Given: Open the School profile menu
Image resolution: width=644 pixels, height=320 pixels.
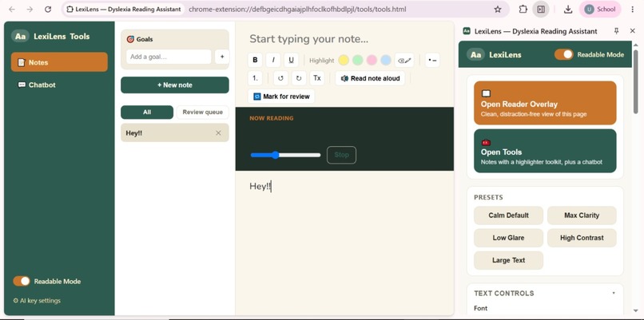Looking at the screenshot, I should [x=600, y=9].
